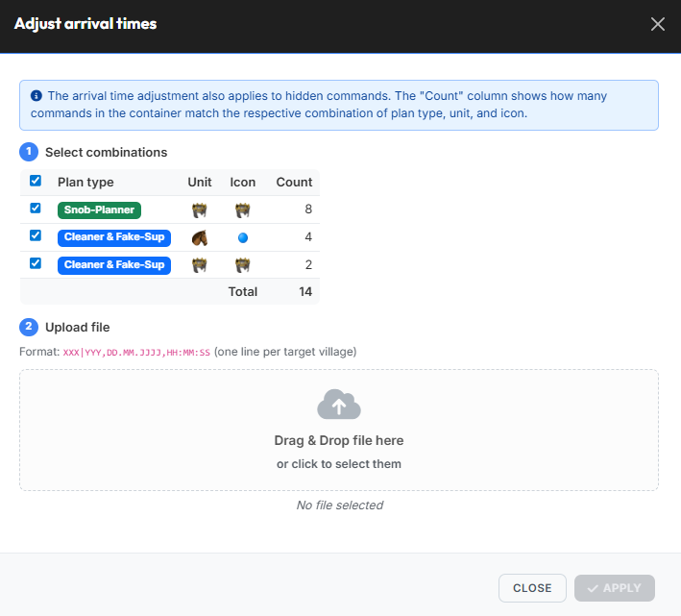Uncheck the horse Cleaner & Fake-Sup checkbox
The height and width of the screenshot is (616, 681).
[x=36, y=235]
